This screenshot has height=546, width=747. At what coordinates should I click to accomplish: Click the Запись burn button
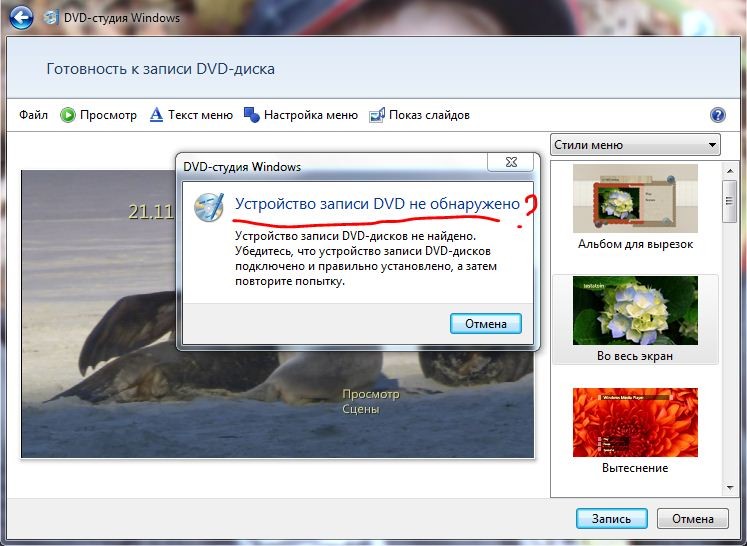tap(611, 518)
